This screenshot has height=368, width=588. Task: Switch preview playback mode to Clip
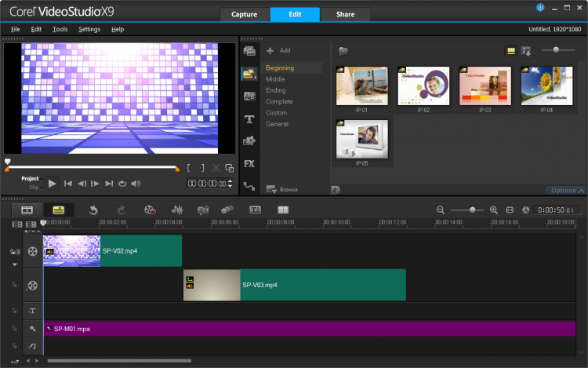tap(33, 188)
